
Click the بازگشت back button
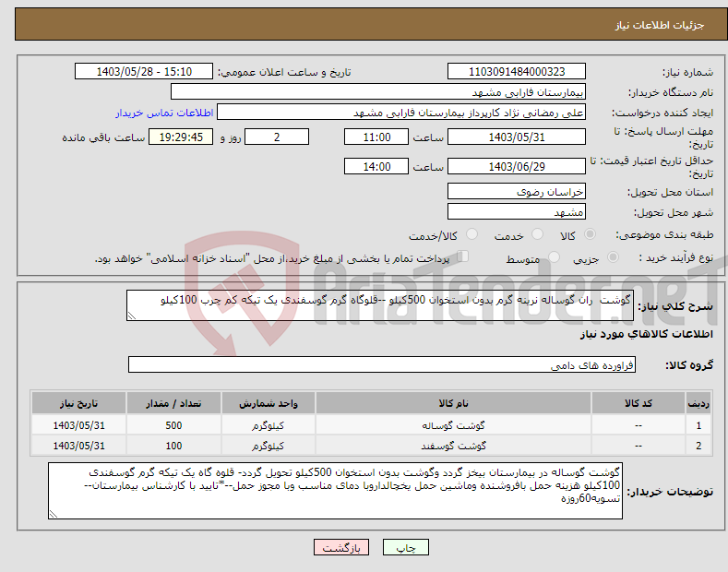[x=341, y=547]
